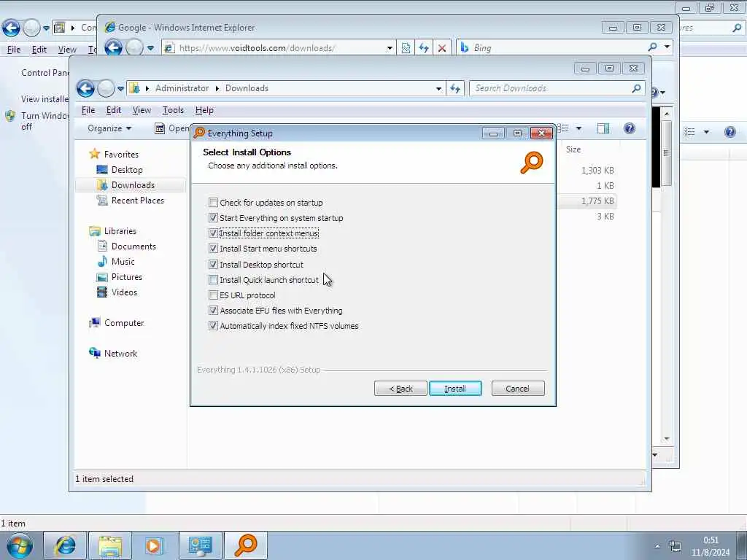Open Documents library
Screen dimensions: 747x560
coord(133,246)
